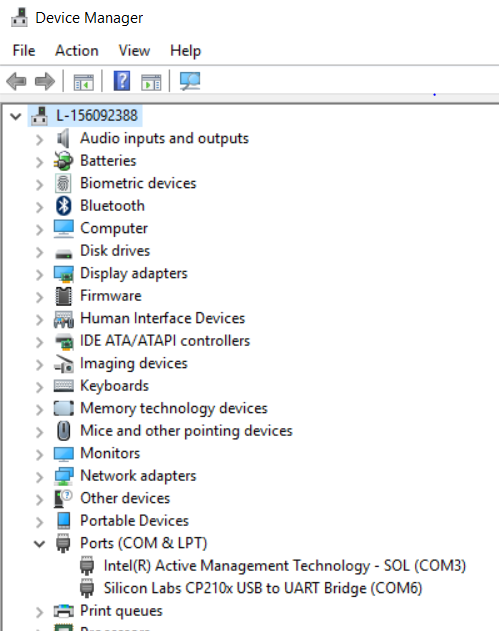Collapse the L-156092388 root node

[x=15, y=117]
